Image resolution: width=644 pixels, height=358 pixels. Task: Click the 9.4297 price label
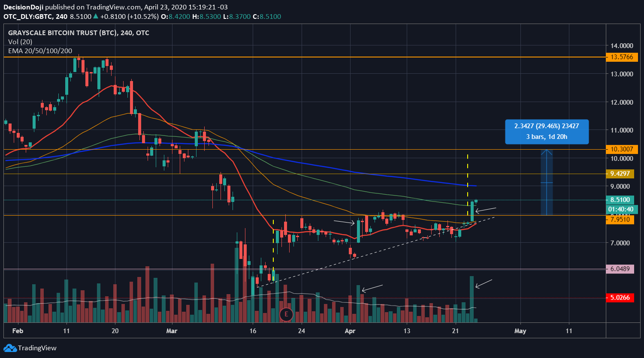coord(620,174)
